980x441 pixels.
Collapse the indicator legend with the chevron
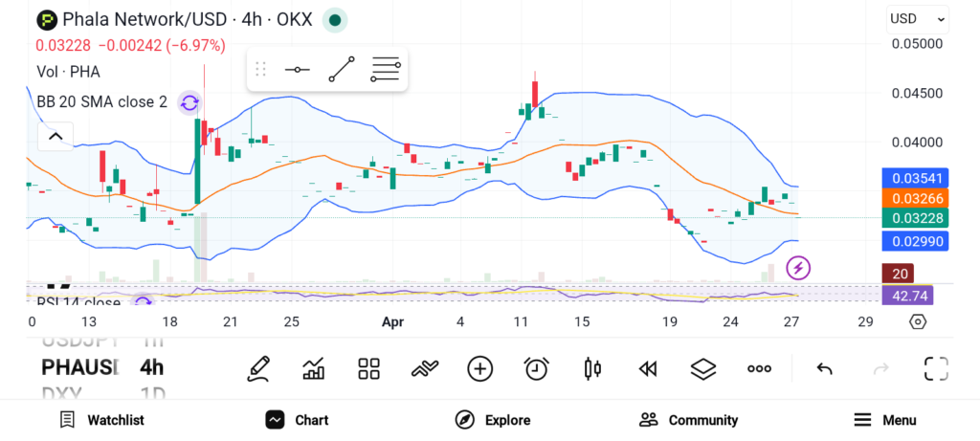pos(56,137)
